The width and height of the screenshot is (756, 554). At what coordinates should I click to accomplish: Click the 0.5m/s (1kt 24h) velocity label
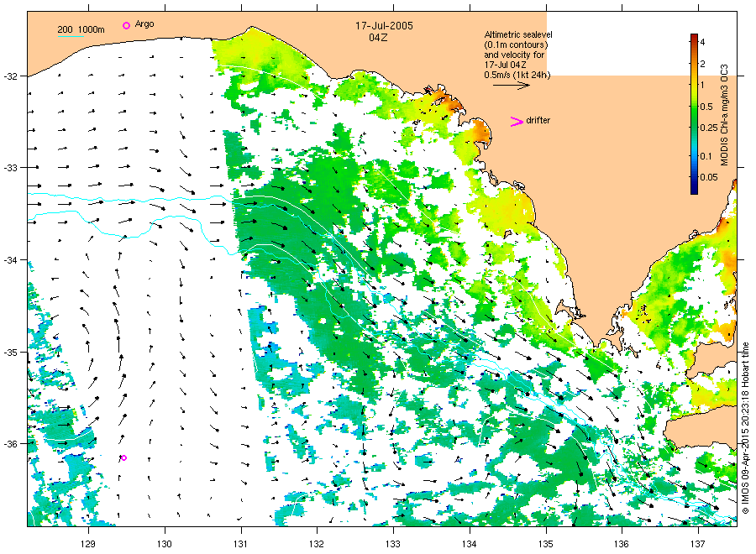coord(517,75)
